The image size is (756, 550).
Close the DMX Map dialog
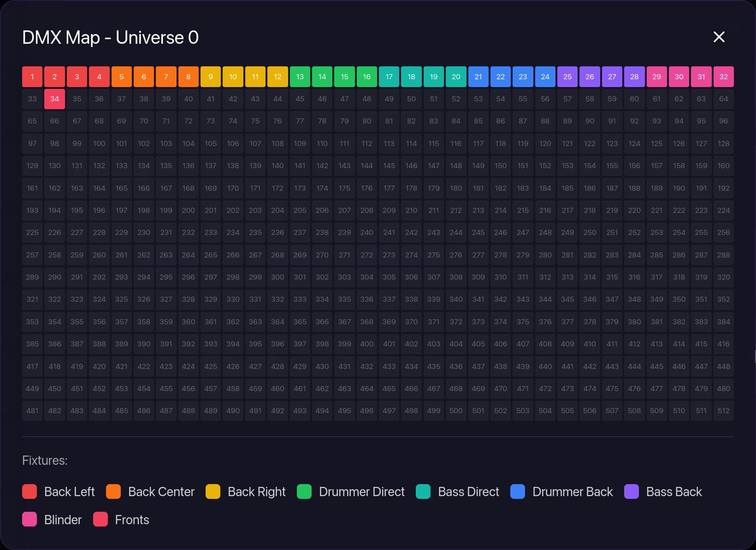719,37
